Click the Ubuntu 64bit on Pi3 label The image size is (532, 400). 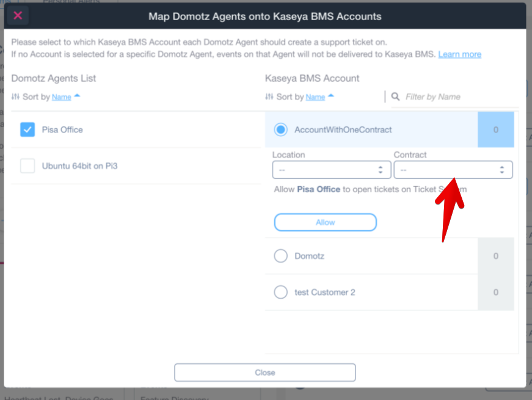(80, 166)
